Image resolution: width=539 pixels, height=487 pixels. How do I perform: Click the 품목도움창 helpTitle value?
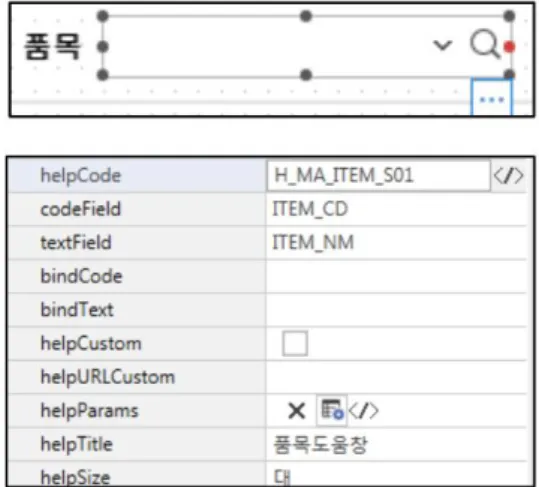(x=320, y=444)
